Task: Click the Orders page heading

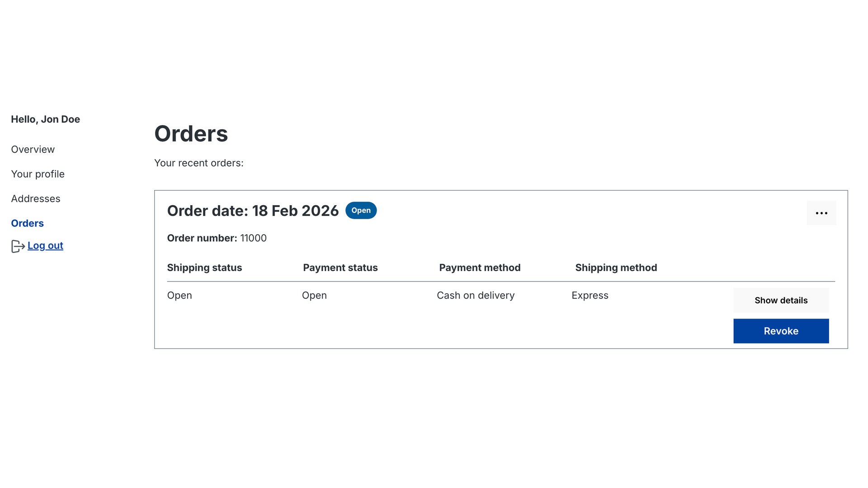Action: 191,134
